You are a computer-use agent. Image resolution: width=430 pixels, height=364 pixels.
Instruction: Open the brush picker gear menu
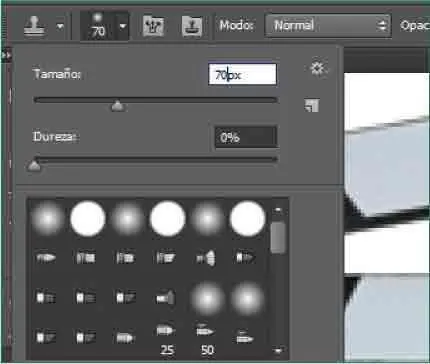317,69
